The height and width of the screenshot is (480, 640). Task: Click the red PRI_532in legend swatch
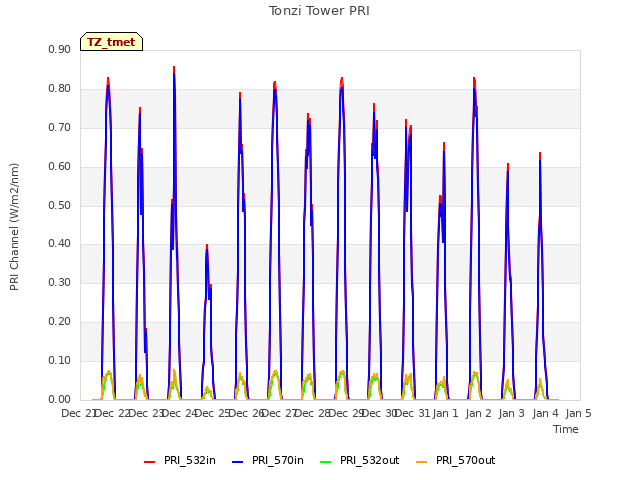pyautogui.click(x=149, y=462)
